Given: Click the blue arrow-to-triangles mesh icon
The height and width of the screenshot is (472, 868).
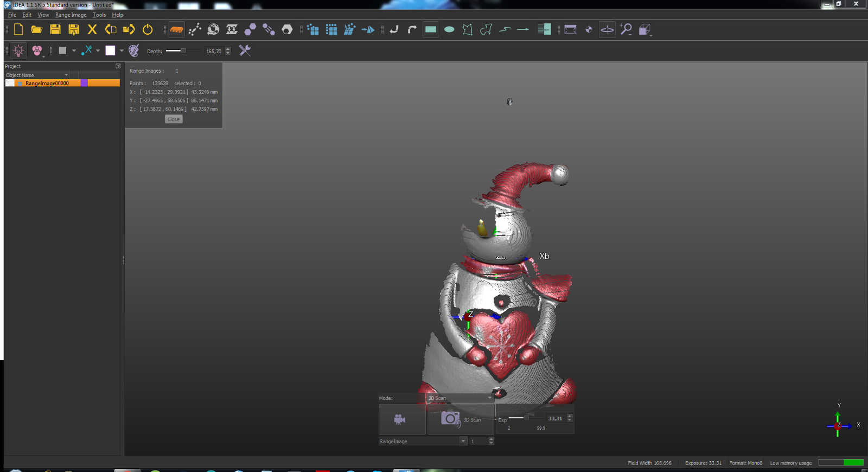Looking at the screenshot, I should (x=368, y=29).
